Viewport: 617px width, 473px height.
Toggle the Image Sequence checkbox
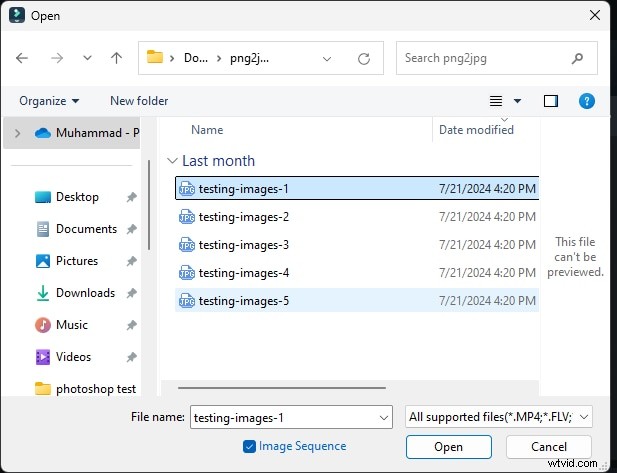[x=249, y=447]
